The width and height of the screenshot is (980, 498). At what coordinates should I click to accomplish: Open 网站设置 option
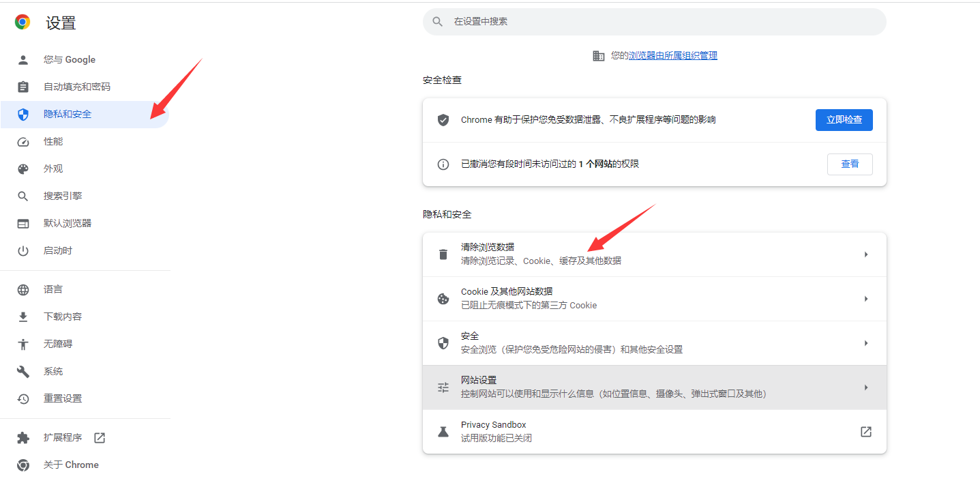point(655,387)
